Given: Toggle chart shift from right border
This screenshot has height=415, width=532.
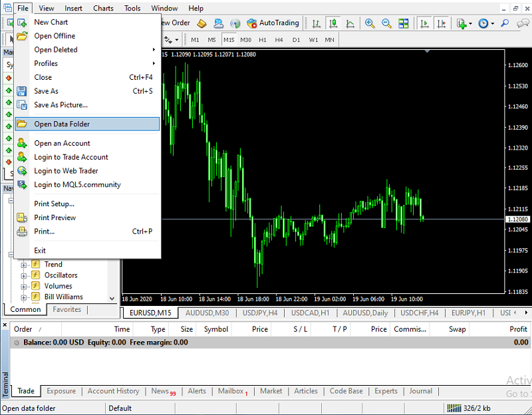Looking at the screenshot, I should pyautogui.click(x=442, y=23).
